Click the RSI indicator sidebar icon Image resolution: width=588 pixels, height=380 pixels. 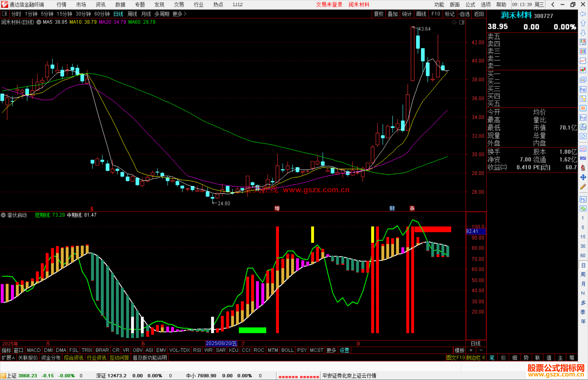click(x=583, y=158)
